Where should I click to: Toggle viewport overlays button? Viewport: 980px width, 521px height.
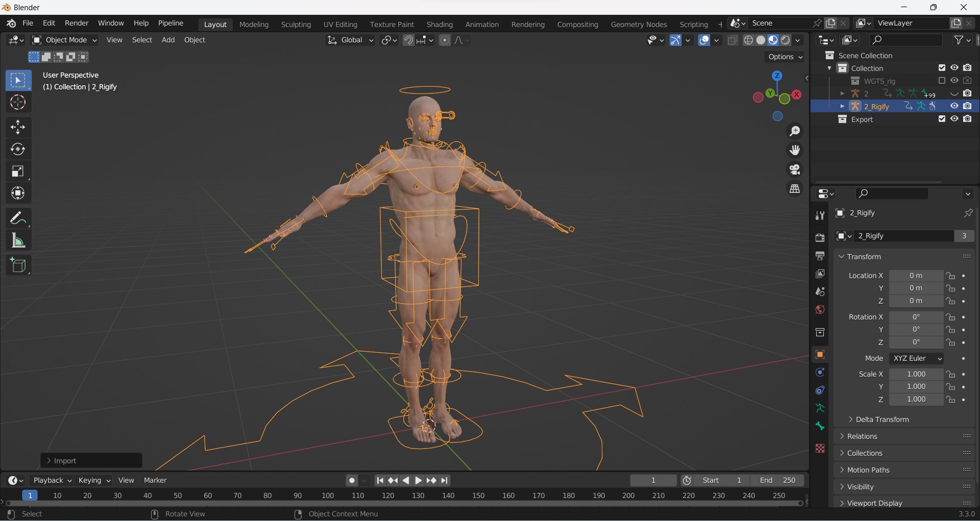(x=704, y=40)
